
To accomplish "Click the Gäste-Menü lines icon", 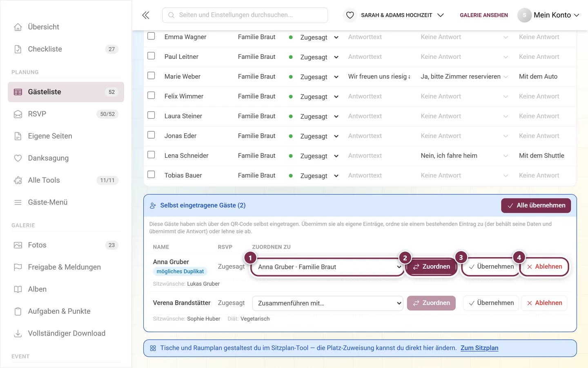I will (18, 202).
